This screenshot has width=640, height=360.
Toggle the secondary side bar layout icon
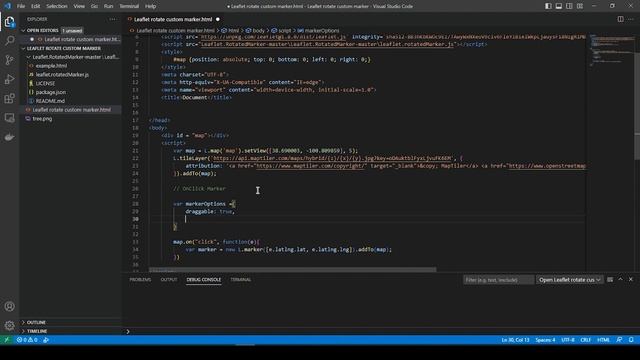coord(569,6)
